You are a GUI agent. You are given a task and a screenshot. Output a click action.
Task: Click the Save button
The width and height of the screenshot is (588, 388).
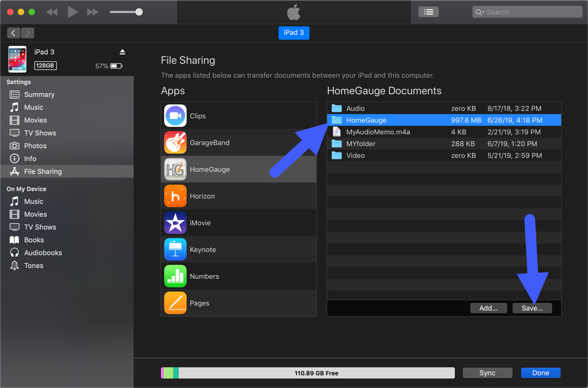(532, 308)
